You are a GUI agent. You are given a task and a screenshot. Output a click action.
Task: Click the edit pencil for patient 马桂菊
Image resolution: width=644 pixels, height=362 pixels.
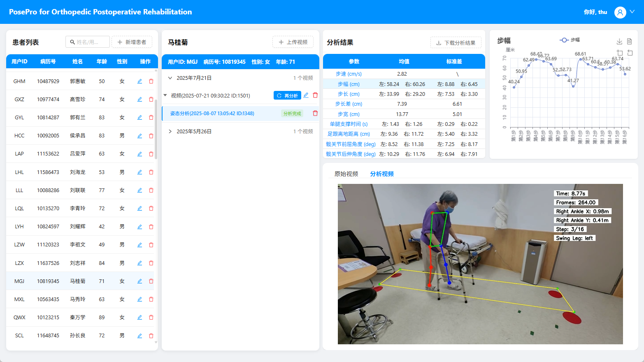coord(139,281)
